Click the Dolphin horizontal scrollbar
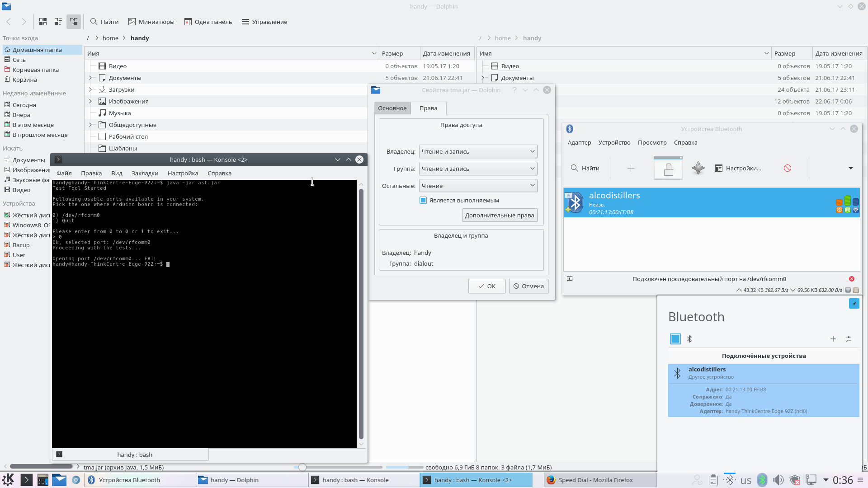 (x=41, y=466)
